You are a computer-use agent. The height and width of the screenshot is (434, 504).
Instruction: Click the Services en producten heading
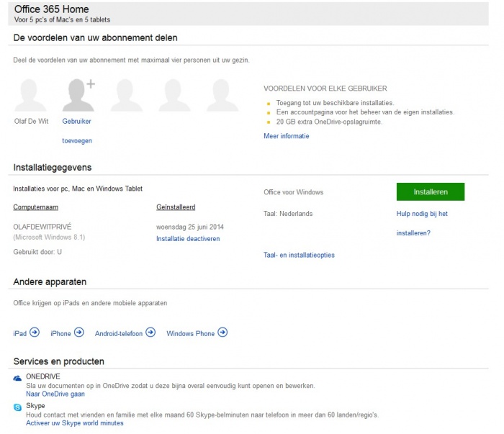(59, 361)
